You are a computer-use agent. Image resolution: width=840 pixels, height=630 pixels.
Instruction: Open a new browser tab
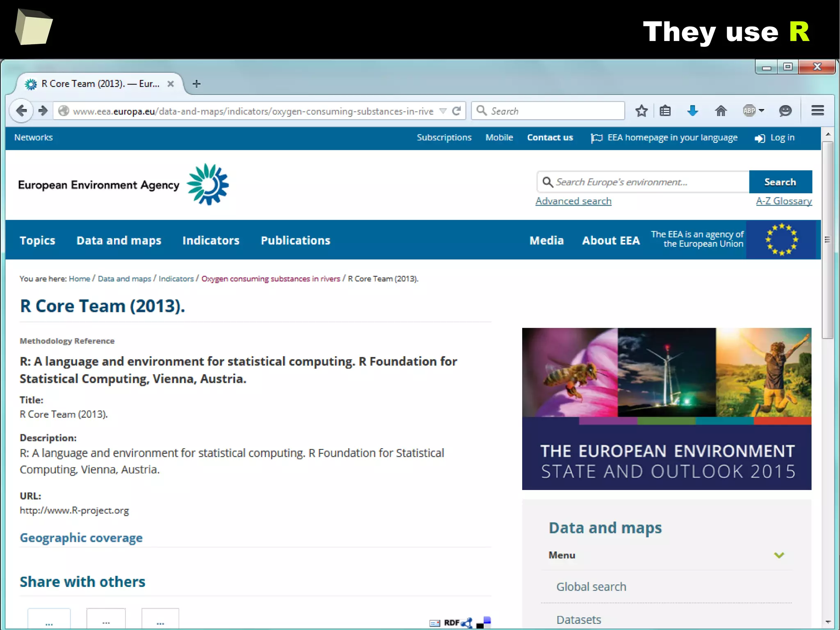tap(196, 84)
